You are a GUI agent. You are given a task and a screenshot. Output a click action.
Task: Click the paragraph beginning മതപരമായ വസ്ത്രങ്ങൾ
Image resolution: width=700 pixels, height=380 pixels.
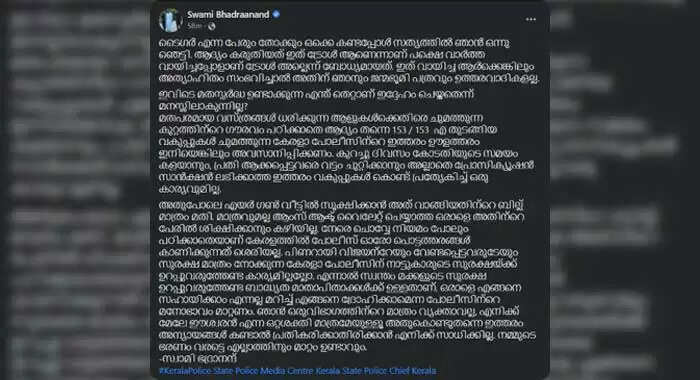tap(346, 153)
